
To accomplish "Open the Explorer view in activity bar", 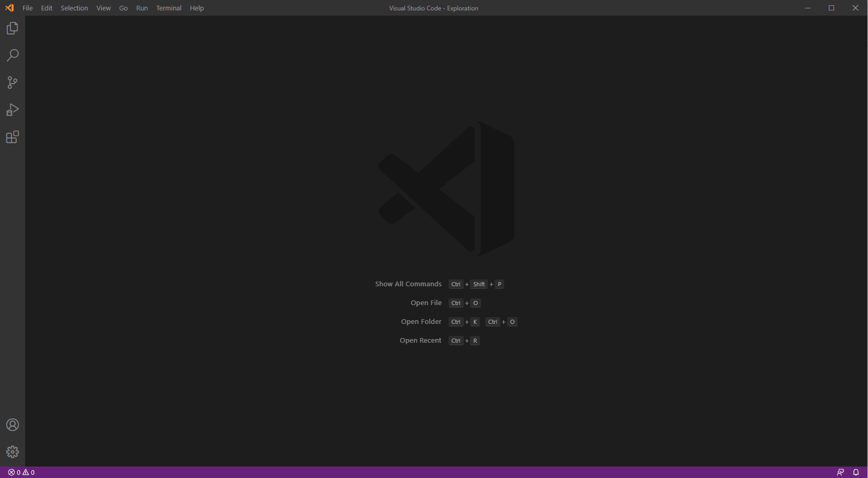I will (13, 28).
